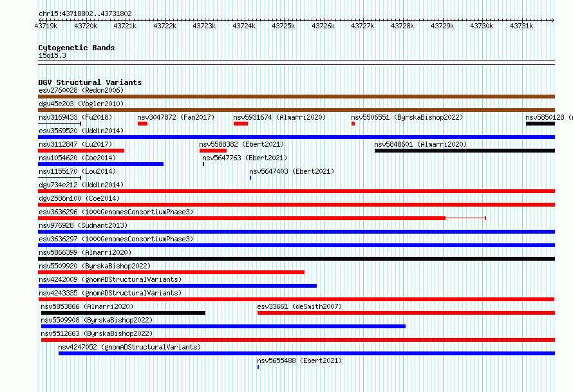This screenshot has width=573, height=392.
Task: Open the esv3636297 (1000GenomesConsortiumPhase3) label
Action: click(116, 239)
